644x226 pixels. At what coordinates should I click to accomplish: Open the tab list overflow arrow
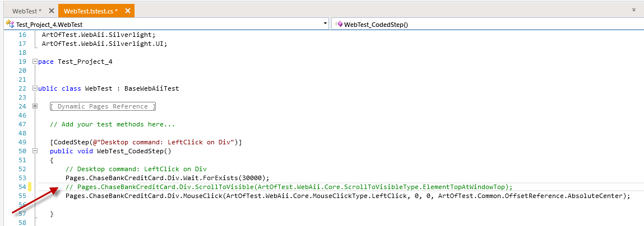634,10
